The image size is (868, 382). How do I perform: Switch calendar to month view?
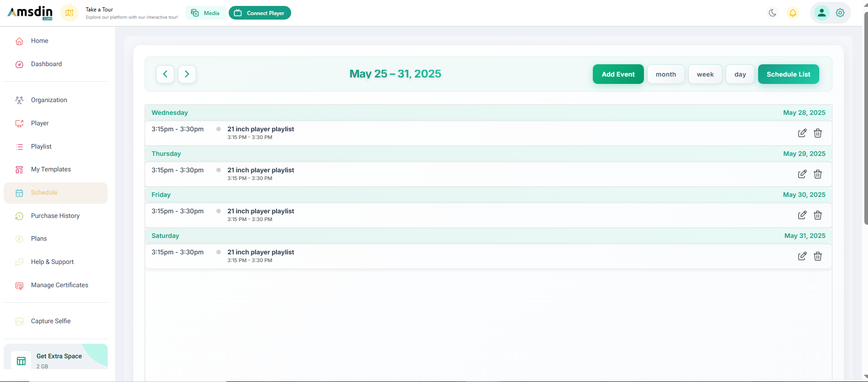665,74
